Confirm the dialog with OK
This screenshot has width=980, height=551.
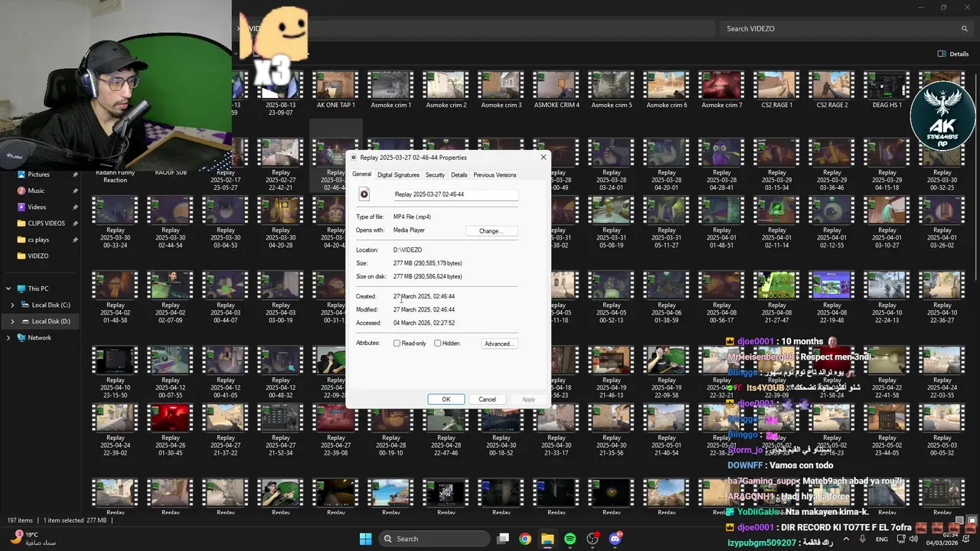(446, 399)
